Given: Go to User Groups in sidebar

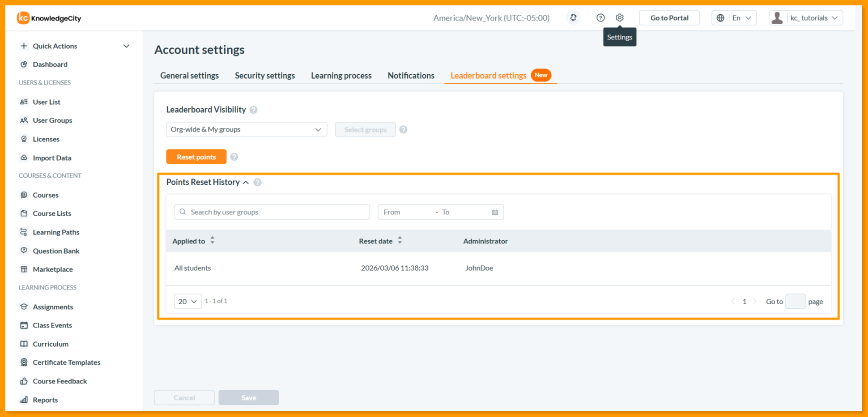Looking at the screenshot, I should click(x=52, y=120).
